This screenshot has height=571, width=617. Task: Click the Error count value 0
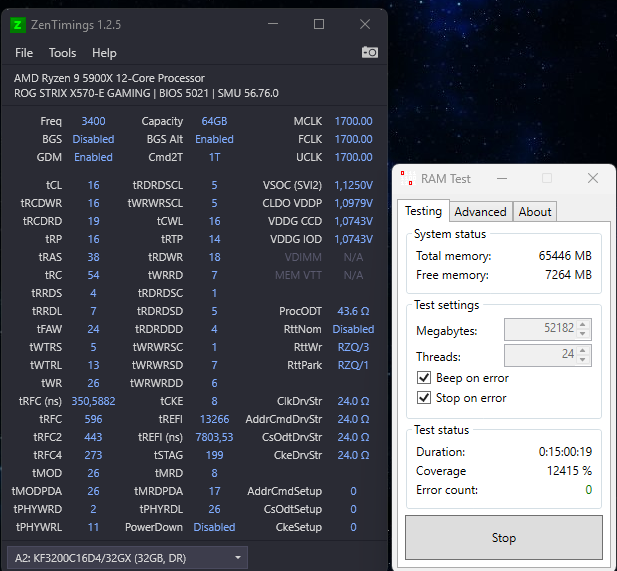tap(588, 490)
